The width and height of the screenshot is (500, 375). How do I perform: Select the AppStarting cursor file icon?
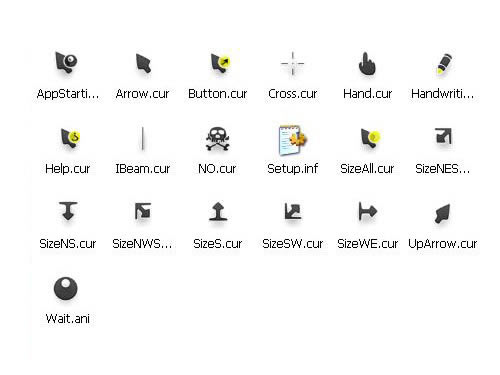(67, 62)
